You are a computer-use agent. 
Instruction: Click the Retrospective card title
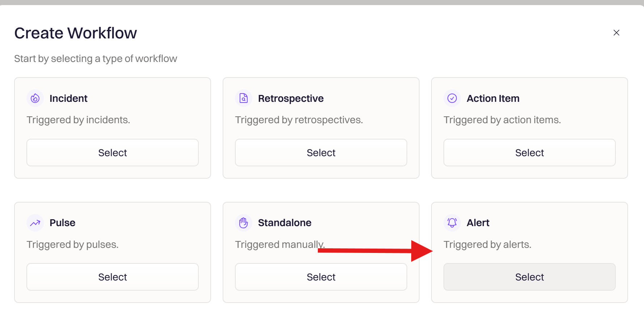tap(291, 99)
